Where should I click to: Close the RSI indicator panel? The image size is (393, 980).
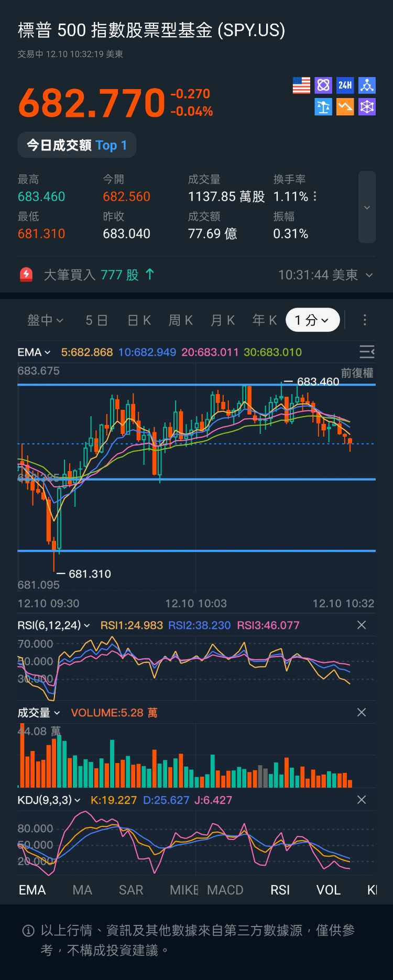(x=362, y=625)
